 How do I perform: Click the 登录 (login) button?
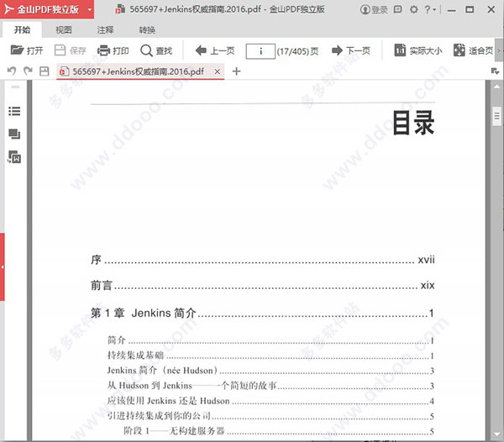pyautogui.click(x=374, y=9)
